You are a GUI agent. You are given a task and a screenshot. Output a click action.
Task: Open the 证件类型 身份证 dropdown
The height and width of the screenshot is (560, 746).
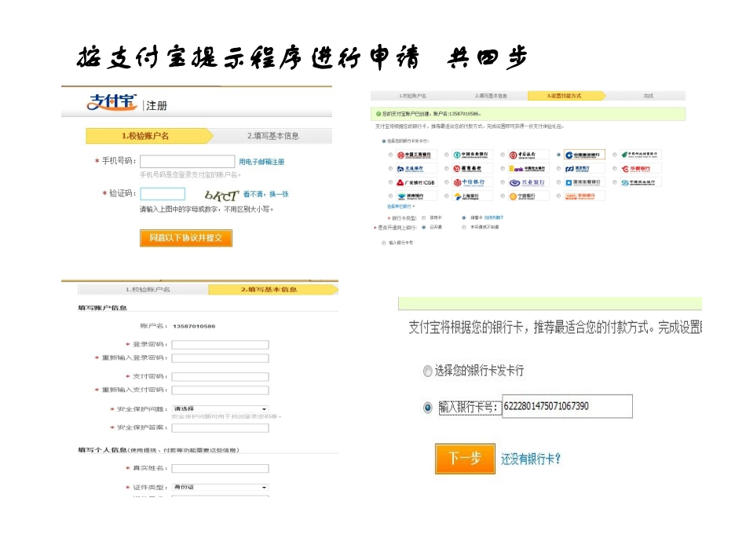(221, 487)
